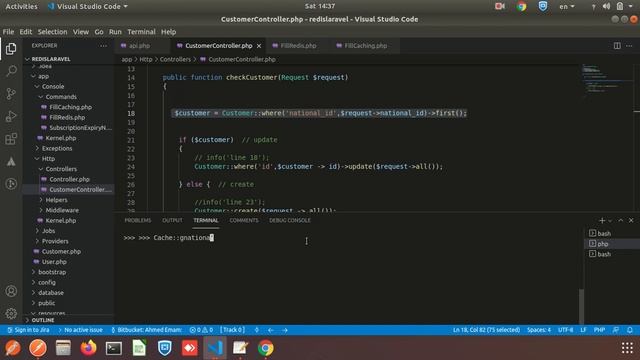Open editor More Actions ellipsis
The height and width of the screenshot is (360, 640).
629,46
